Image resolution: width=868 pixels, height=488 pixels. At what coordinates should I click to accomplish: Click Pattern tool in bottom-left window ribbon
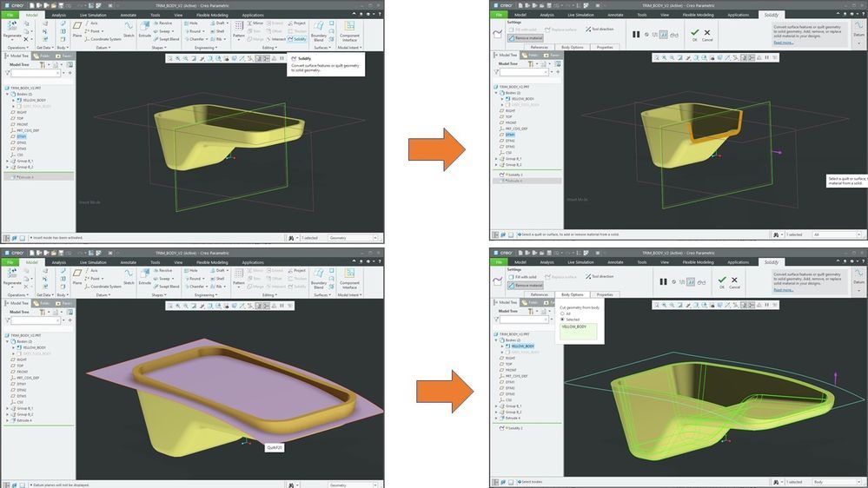(x=239, y=277)
